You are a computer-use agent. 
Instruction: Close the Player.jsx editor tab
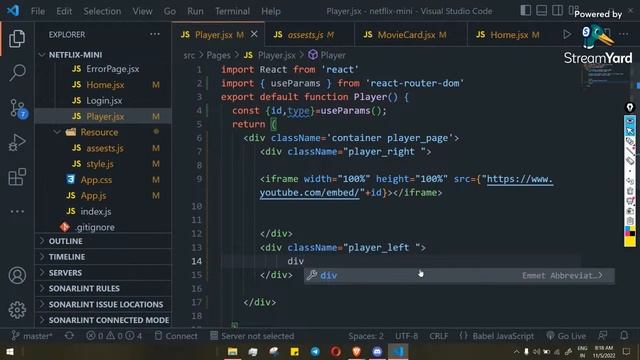[254, 34]
